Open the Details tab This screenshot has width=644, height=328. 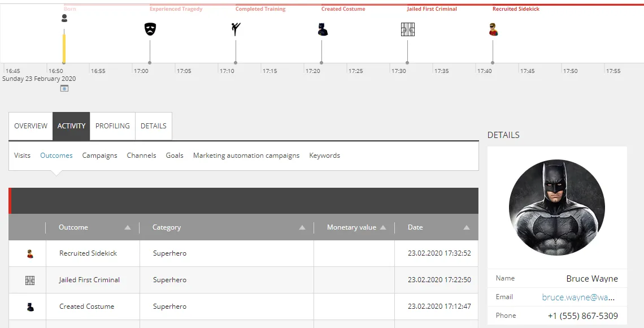154,126
